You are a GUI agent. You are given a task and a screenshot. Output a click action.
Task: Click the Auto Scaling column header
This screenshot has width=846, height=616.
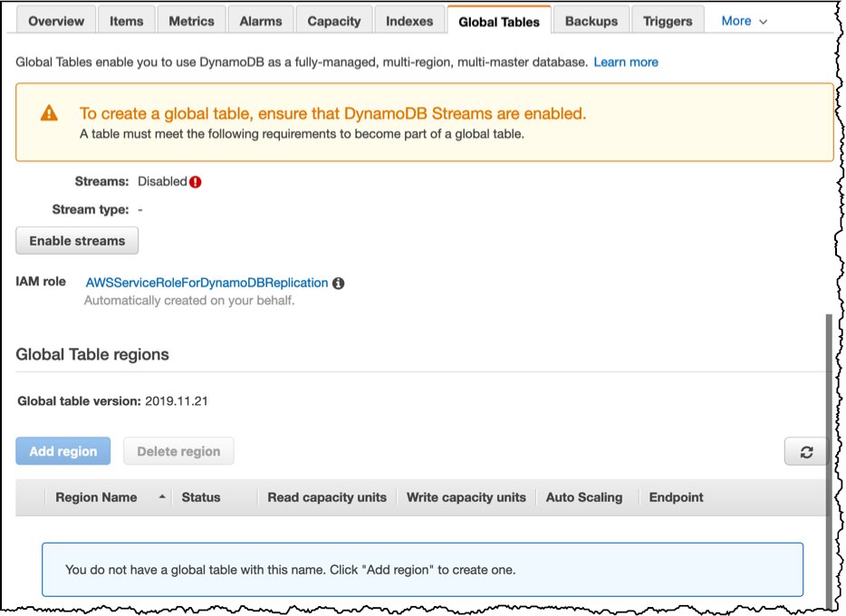point(584,497)
